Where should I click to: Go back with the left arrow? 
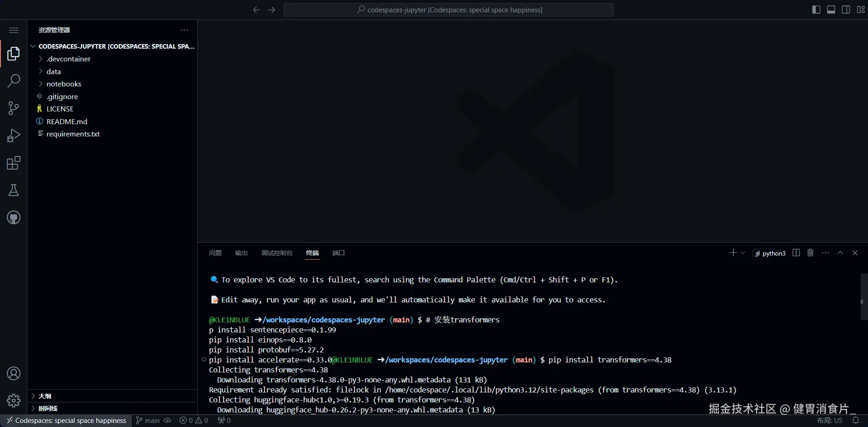coord(257,10)
